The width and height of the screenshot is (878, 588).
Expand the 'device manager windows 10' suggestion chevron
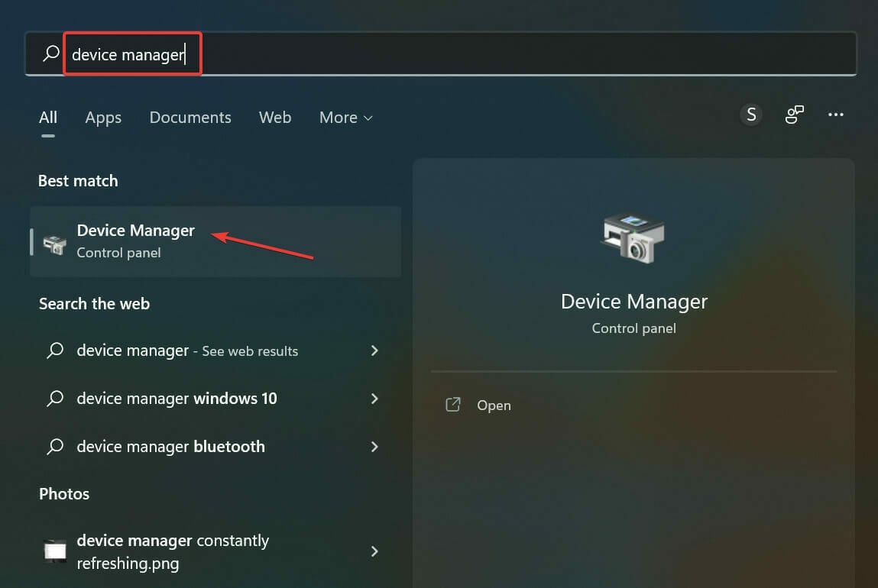[374, 399]
